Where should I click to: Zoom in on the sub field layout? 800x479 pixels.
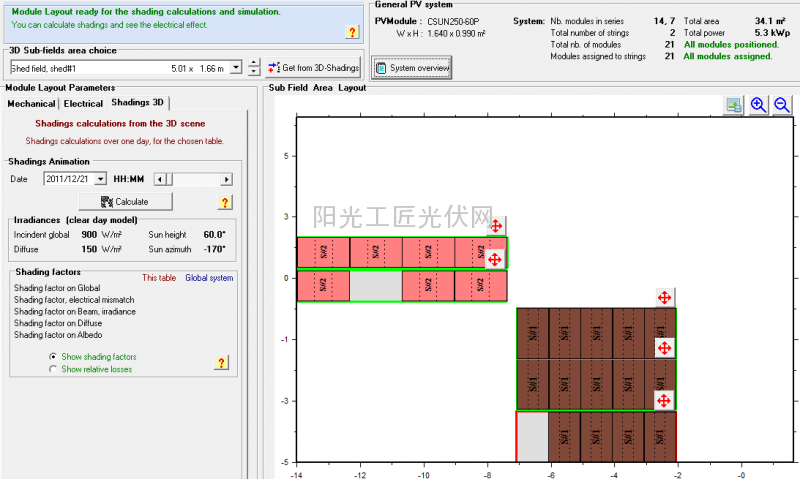click(758, 105)
